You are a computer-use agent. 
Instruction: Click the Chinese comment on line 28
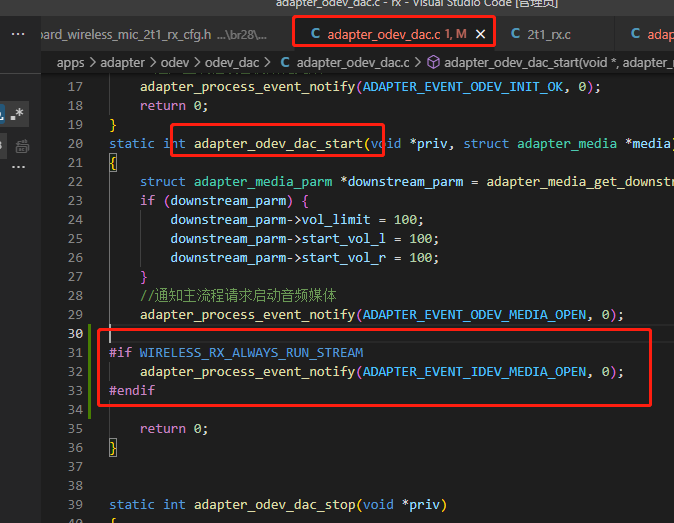tap(238, 296)
